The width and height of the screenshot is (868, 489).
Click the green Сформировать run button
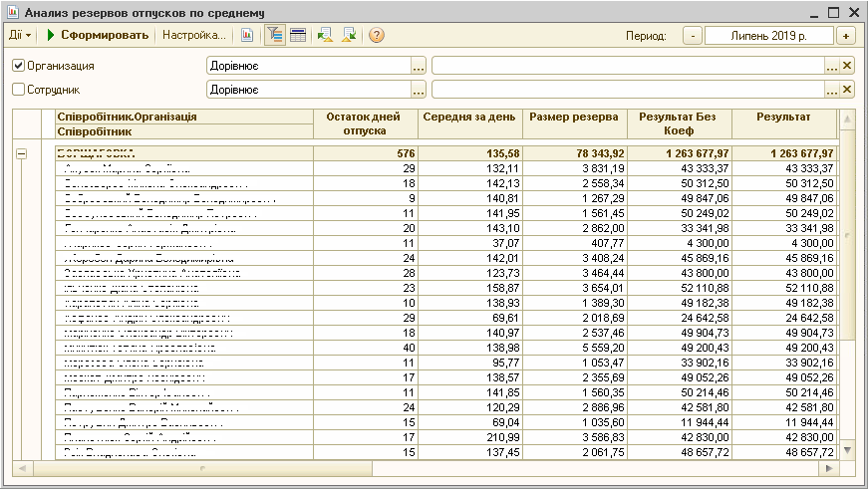(98, 35)
